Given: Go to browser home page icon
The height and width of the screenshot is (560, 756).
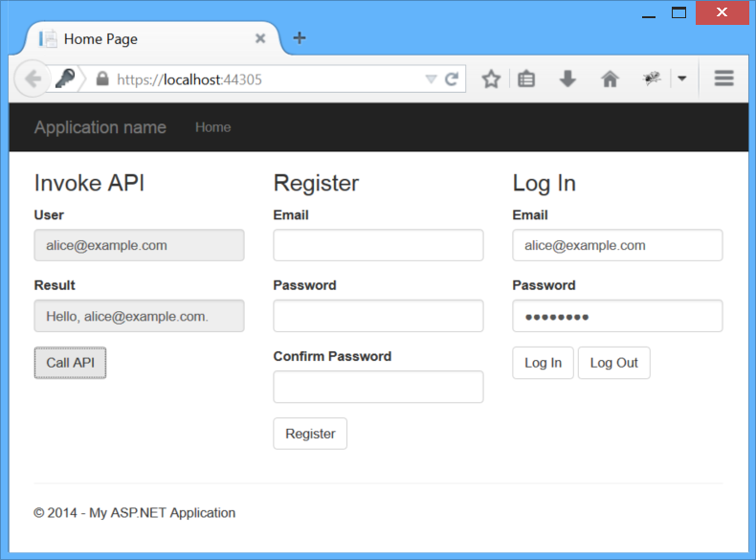Looking at the screenshot, I should click(610, 78).
